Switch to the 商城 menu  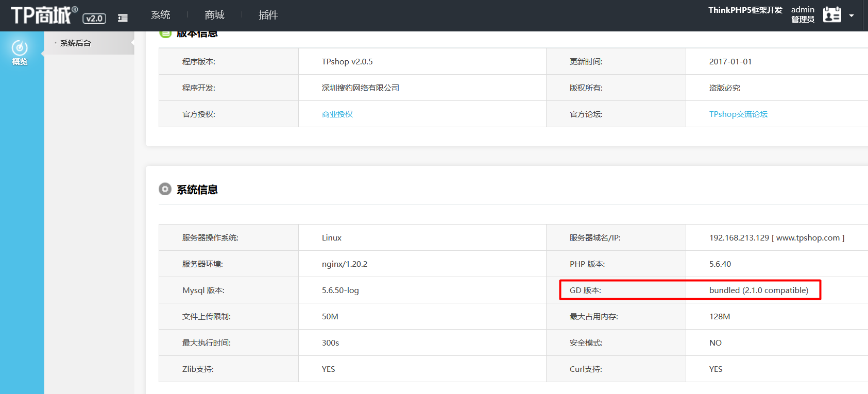point(214,15)
